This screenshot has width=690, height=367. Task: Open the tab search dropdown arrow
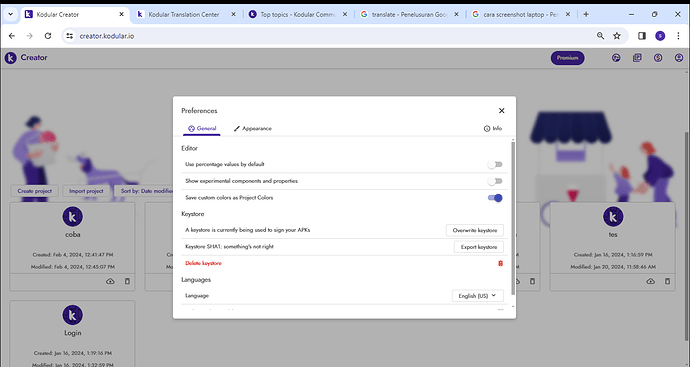[11, 15]
